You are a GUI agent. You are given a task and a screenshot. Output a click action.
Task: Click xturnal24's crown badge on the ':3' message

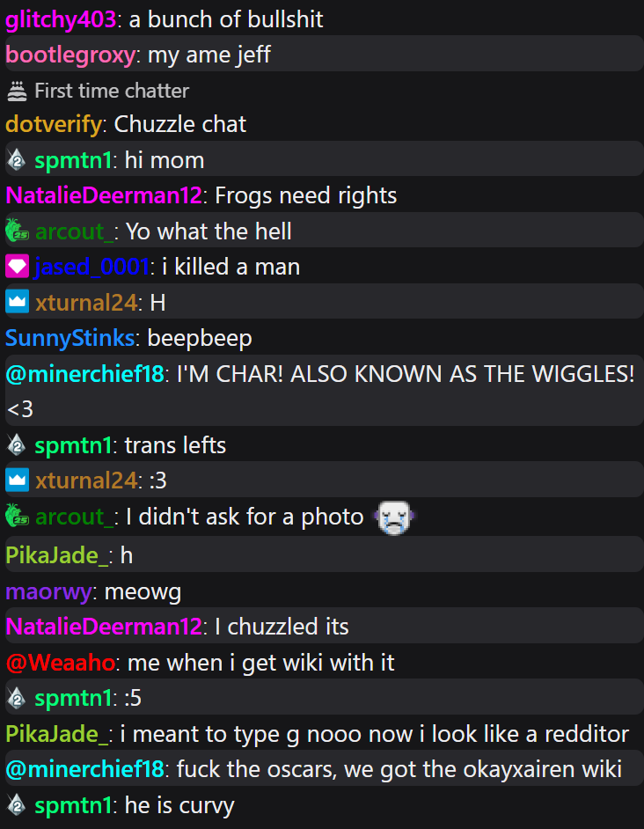pos(17,480)
